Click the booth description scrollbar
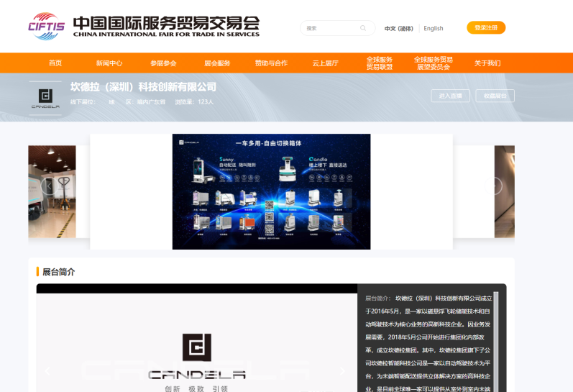The width and height of the screenshot is (573, 392). click(496, 338)
